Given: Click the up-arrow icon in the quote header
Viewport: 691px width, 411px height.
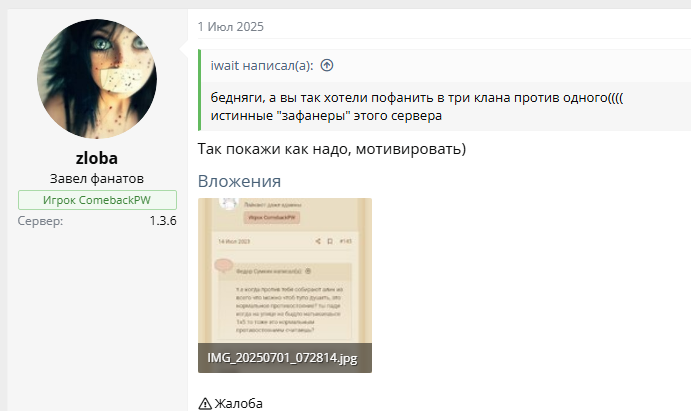Looking at the screenshot, I should coord(326,65).
